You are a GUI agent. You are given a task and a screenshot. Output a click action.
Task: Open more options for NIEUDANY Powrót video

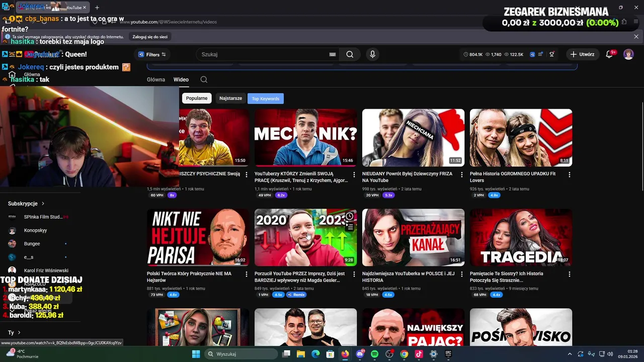pyautogui.click(x=461, y=174)
